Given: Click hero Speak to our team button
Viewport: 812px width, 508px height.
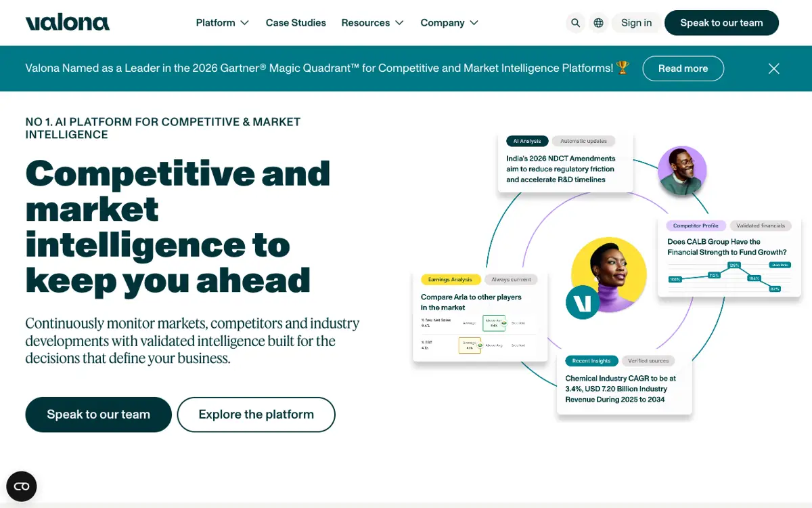Looking at the screenshot, I should [99, 415].
